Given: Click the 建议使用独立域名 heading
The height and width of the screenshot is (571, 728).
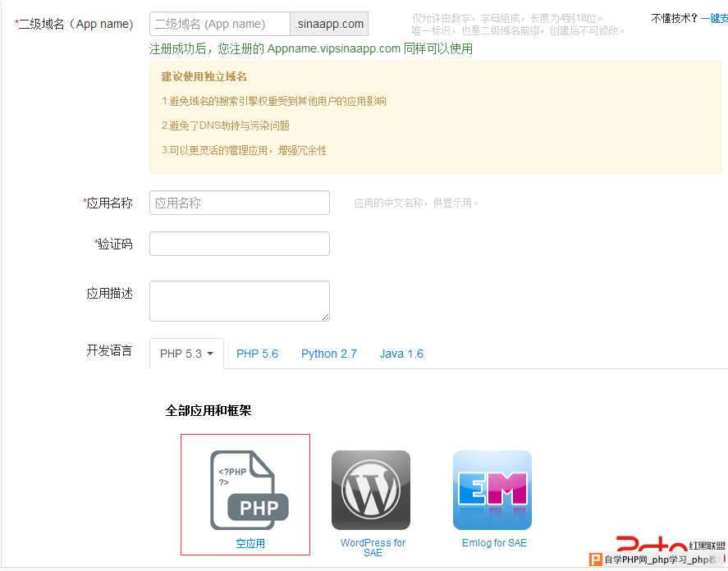Looking at the screenshot, I should pos(204,76).
